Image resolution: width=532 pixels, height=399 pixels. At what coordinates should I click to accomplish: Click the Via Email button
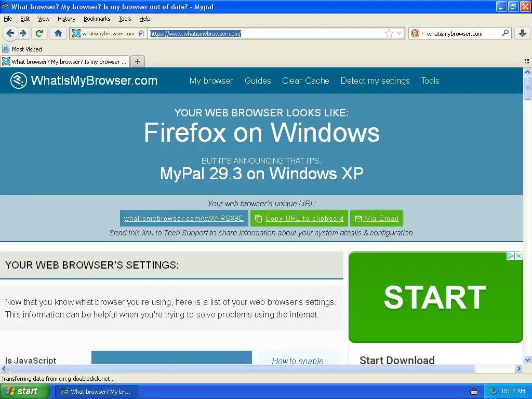pos(377,218)
